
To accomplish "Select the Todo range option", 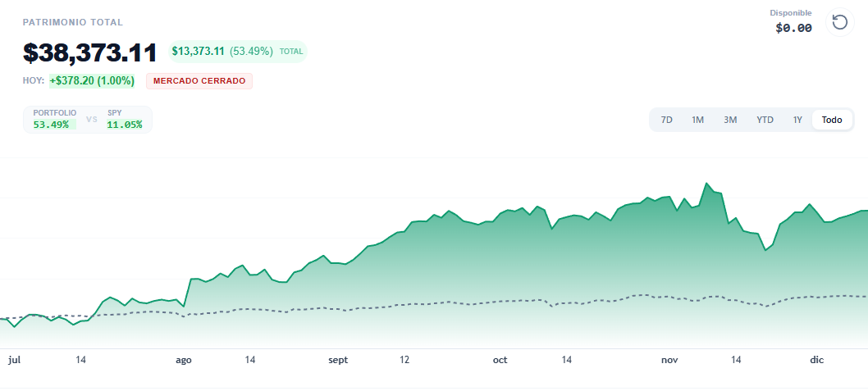I will pyautogui.click(x=832, y=120).
